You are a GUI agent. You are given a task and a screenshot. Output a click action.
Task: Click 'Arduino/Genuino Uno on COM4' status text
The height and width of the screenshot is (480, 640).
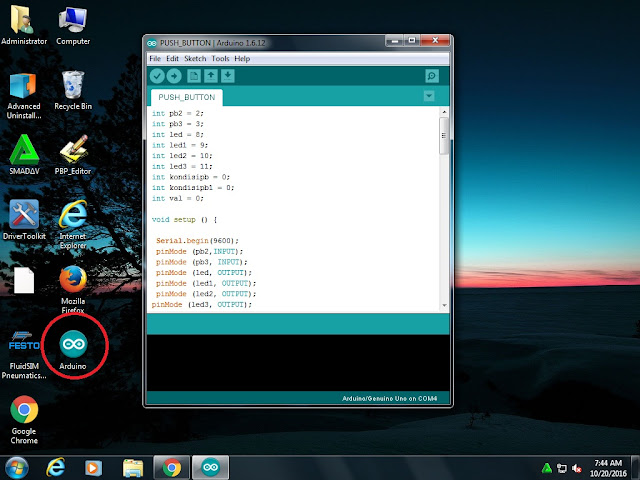point(389,398)
